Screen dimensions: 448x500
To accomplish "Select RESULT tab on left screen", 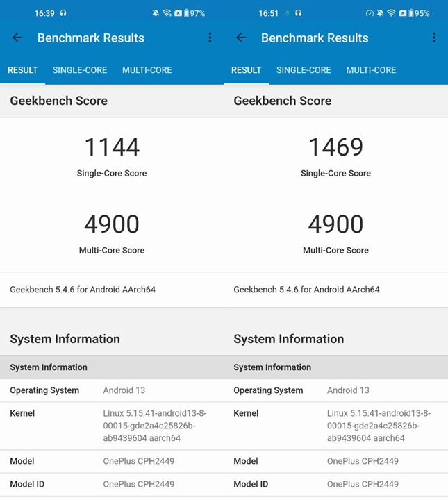I will (x=22, y=70).
